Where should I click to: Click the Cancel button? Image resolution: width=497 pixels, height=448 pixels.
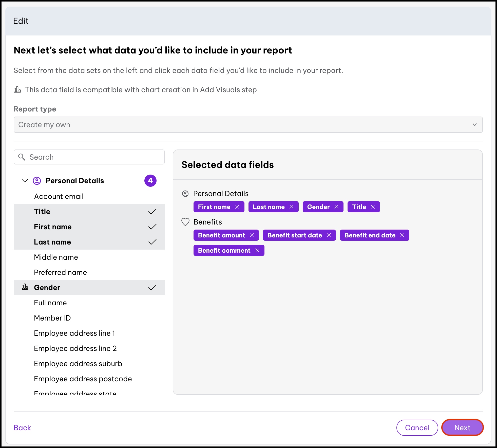(x=417, y=428)
